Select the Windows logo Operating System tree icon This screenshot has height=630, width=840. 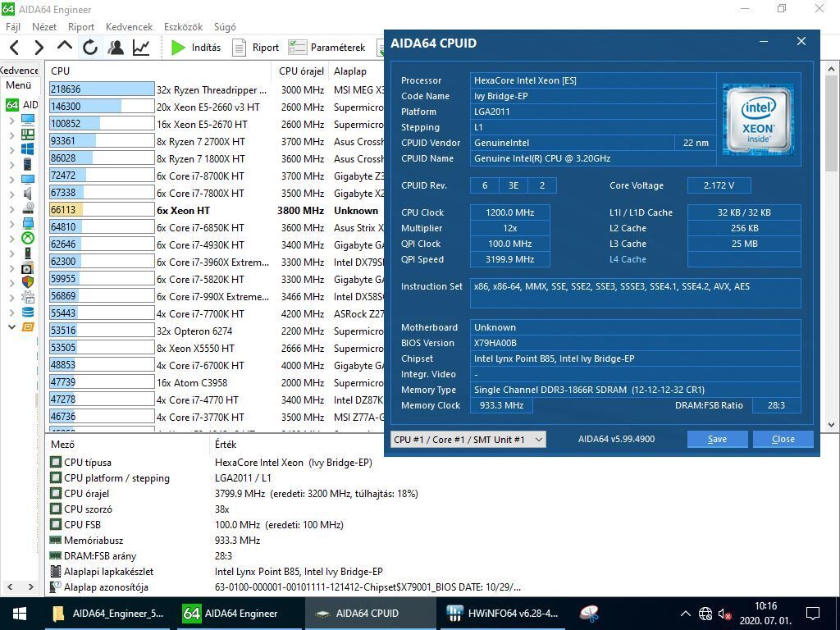28,149
